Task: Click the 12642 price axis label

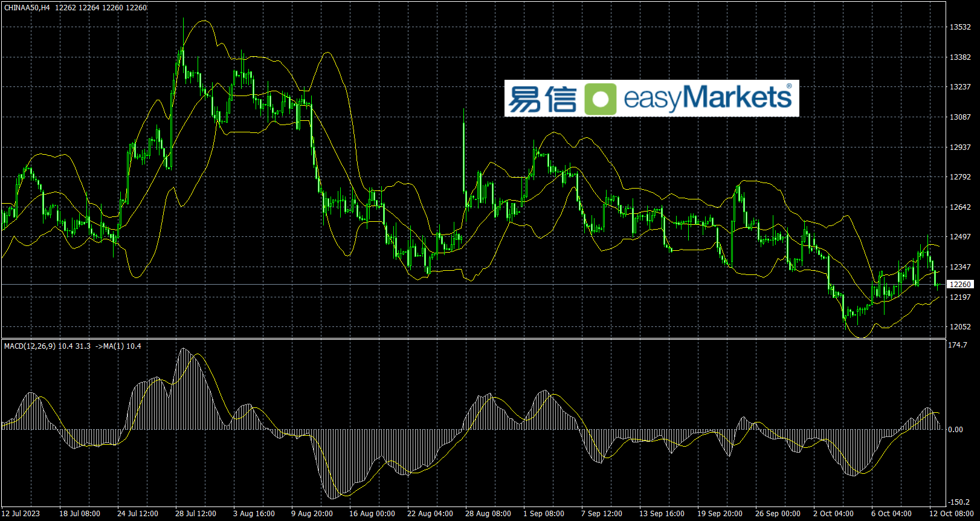Action: pyautogui.click(x=960, y=207)
